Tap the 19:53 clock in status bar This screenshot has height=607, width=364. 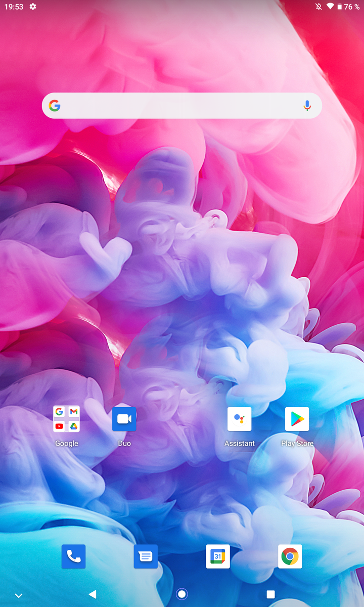pos(14,7)
